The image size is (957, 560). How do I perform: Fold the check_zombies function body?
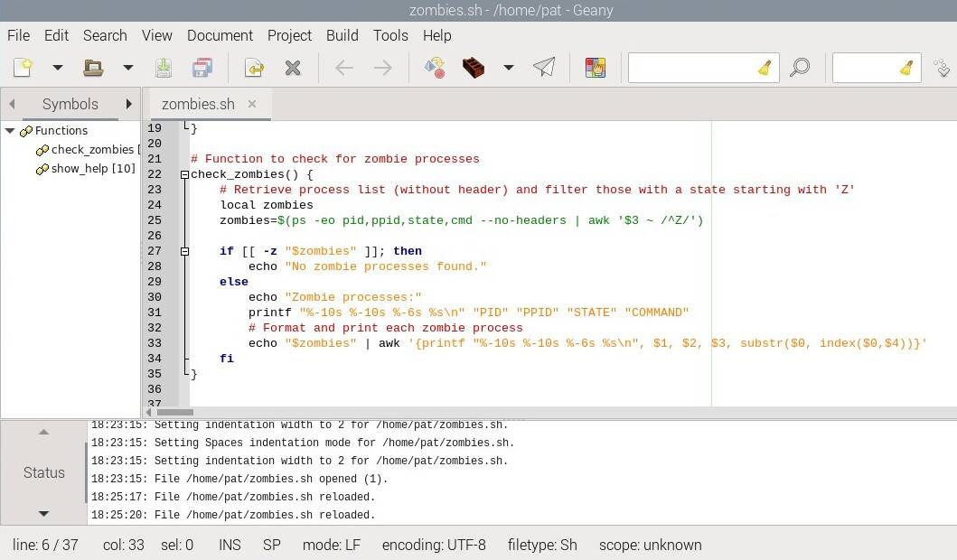(184, 174)
